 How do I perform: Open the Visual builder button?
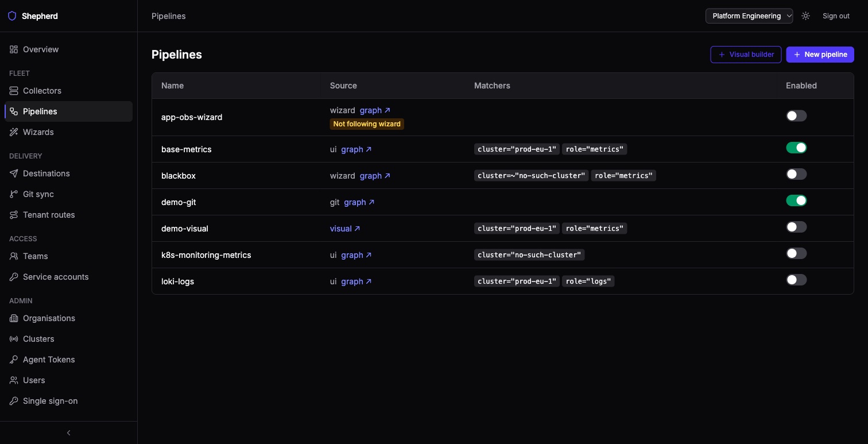coord(746,55)
